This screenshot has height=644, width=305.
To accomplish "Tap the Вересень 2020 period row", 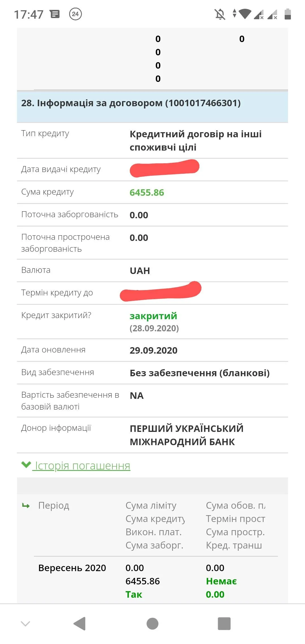I will coord(72,568).
